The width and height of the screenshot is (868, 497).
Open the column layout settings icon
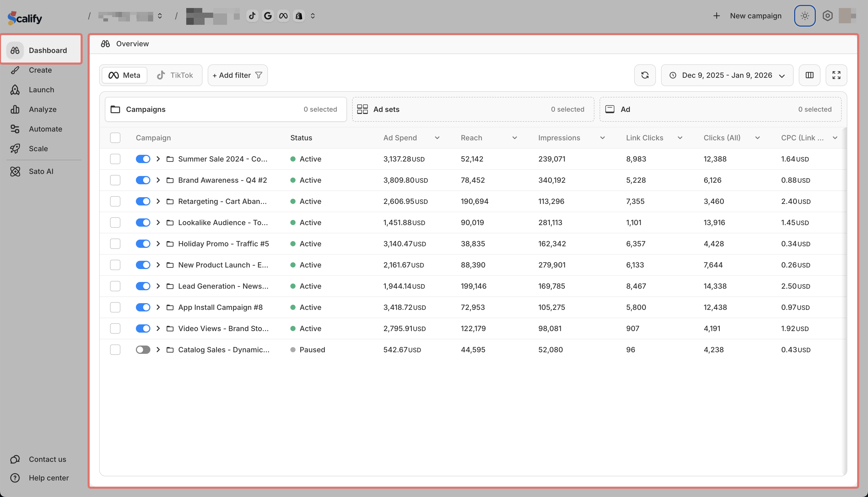click(x=809, y=75)
